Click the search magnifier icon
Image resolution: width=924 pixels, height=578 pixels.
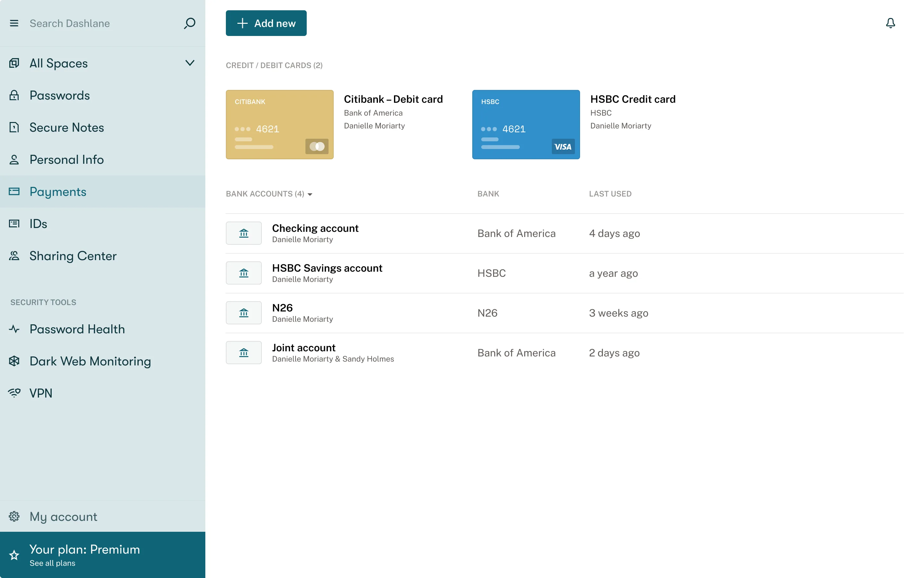click(x=189, y=23)
